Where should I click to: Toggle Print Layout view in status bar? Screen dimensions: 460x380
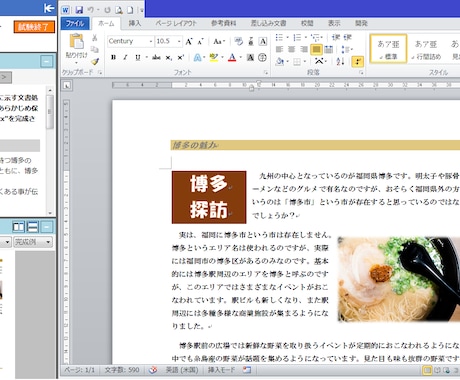[x=427, y=370]
